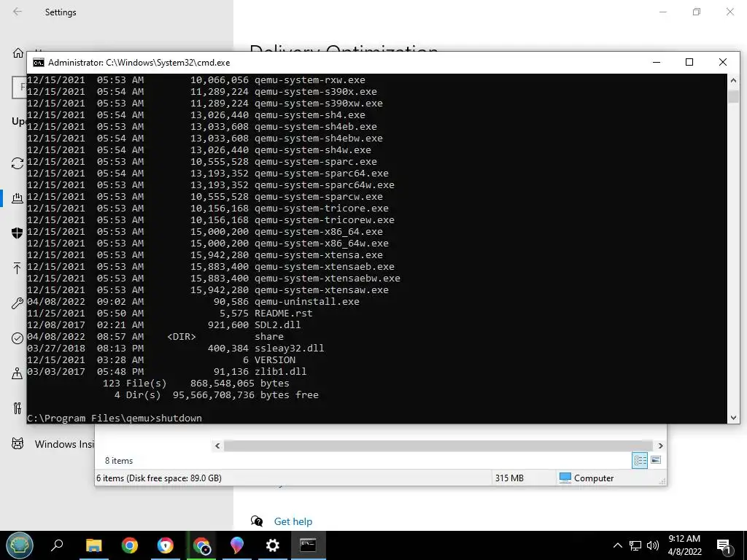Open taskbar search magnifier
This screenshot has width=747, height=560.
point(57,545)
